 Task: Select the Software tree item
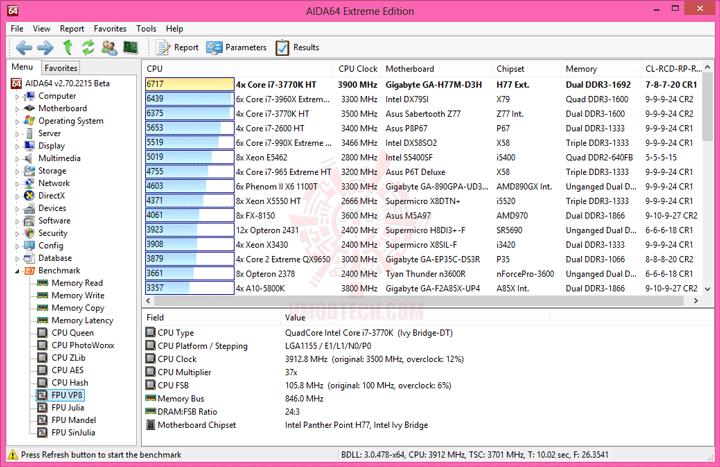pos(54,220)
